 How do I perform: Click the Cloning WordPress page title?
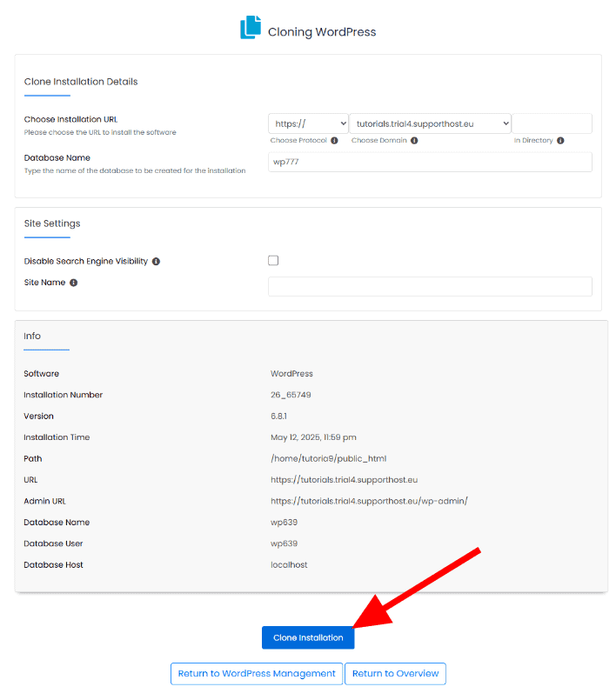point(322,32)
